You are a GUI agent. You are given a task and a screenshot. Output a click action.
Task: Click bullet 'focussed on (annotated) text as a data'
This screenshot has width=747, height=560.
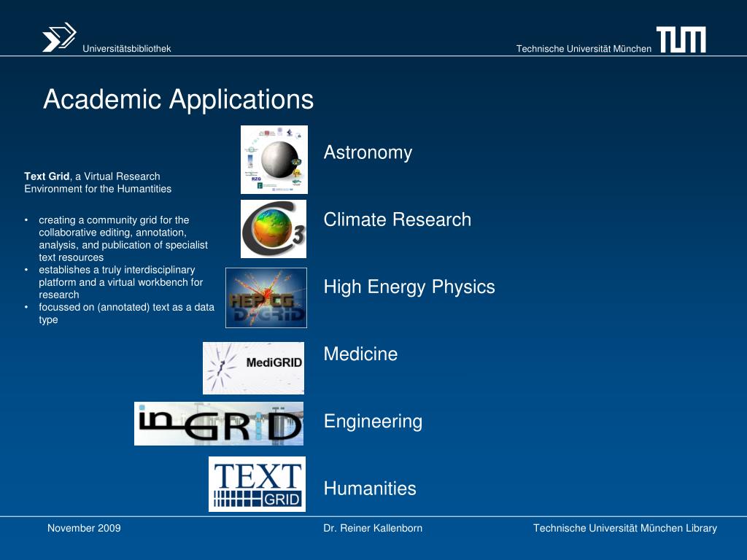[x=126, y=307]
